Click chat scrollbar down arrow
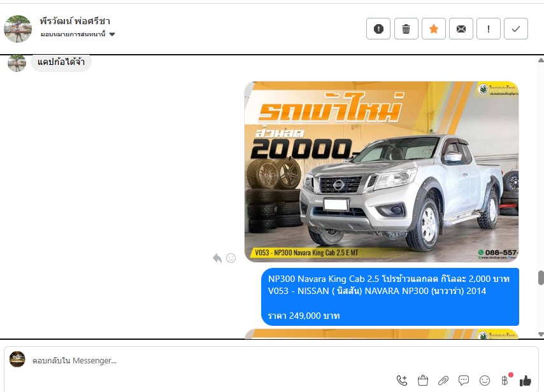 [541, 334]
